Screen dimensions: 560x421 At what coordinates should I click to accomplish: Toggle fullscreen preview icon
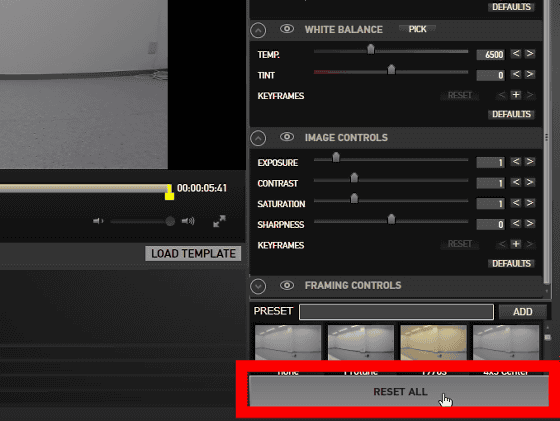point(219,221)
